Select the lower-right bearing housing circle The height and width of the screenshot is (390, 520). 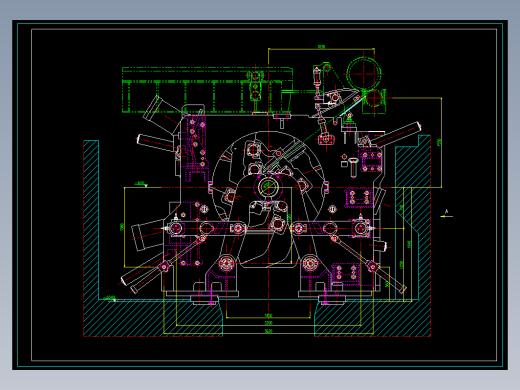coord(310,263)
